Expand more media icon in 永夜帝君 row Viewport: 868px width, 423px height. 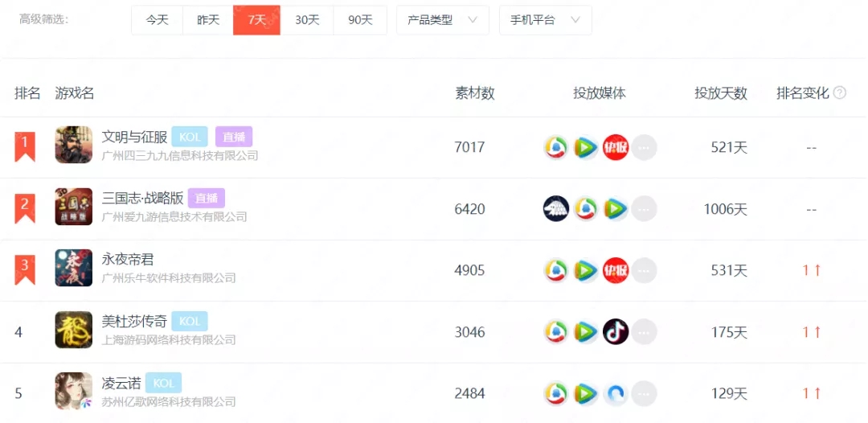point(645,270)
